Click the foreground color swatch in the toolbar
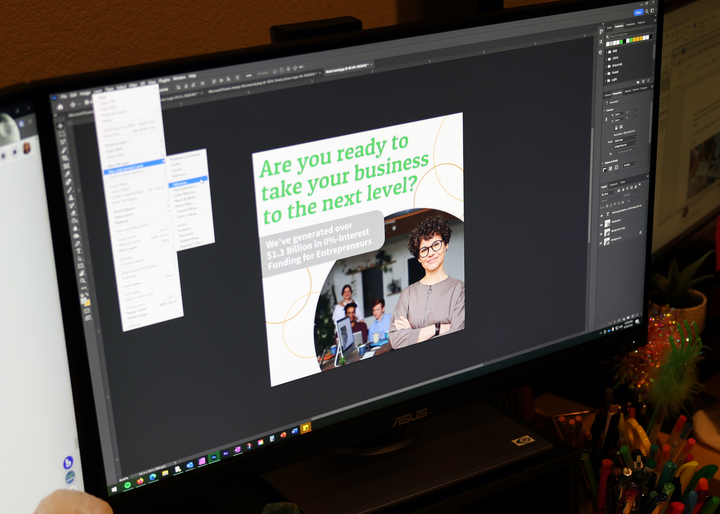Viewport: 720px width, 514px height. [x=83, y=299]
